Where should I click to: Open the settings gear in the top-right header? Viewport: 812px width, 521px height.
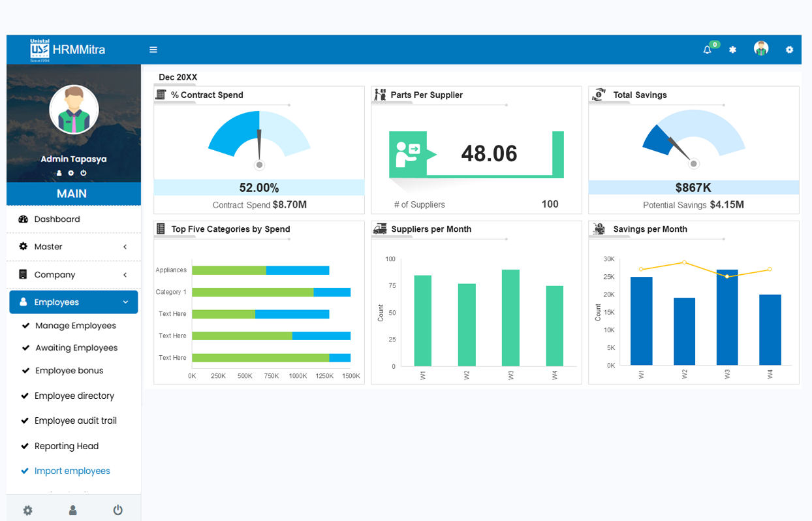(x=789, y=50)
